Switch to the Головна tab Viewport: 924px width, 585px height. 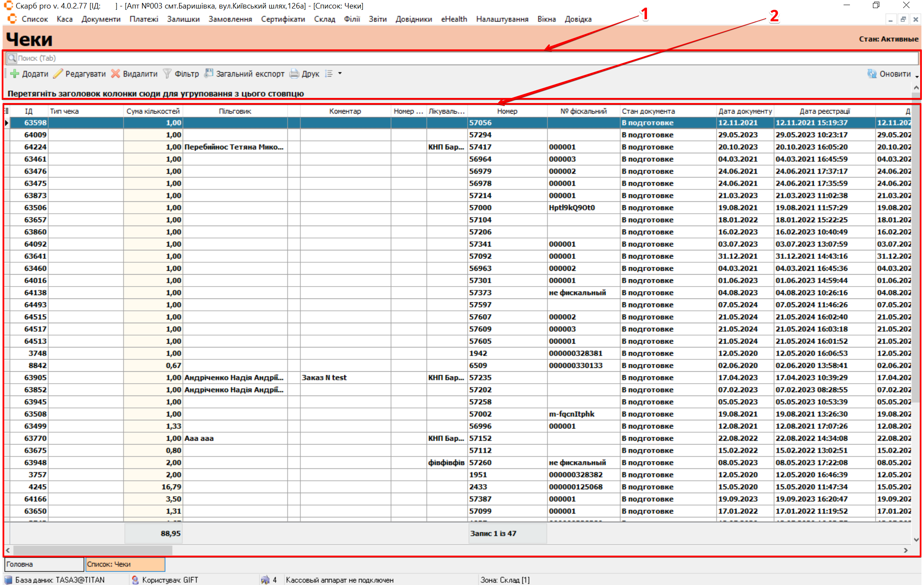pyautogui.click(x=43, y=564)
